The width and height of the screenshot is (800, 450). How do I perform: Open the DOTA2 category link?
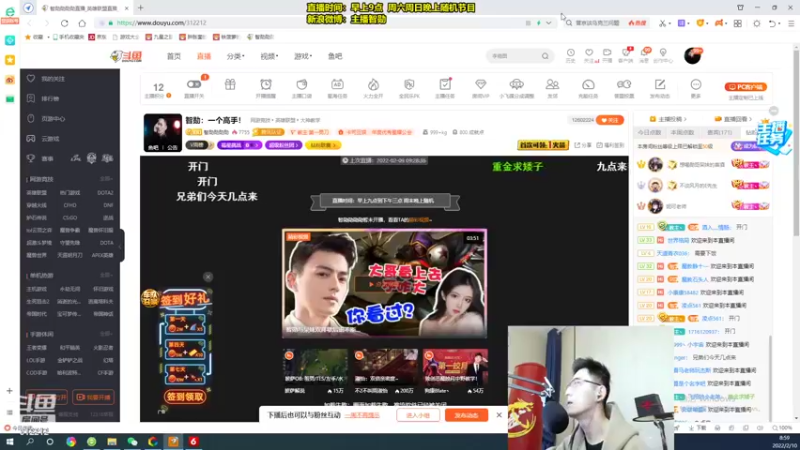[x=105, y=193]
